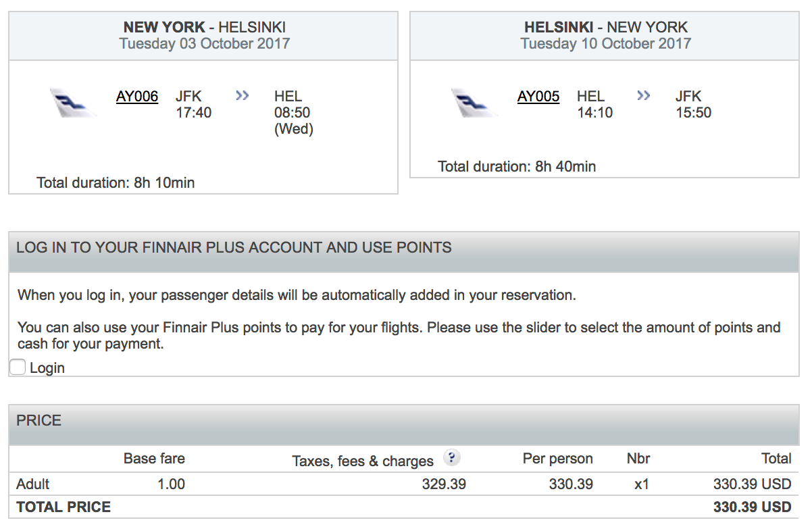Click the Taxes, fees & charges column label
The height and width of the screenshot is (531, 812).
(363, 461)
